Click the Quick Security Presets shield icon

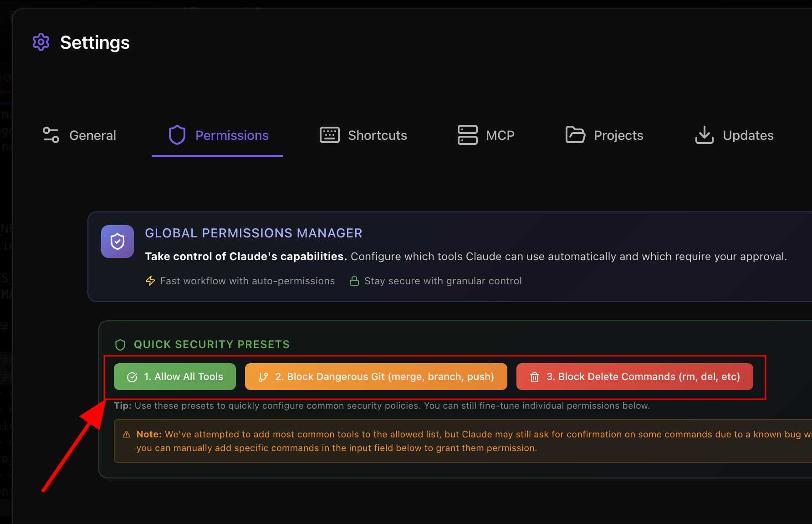(x=120, y=344)
